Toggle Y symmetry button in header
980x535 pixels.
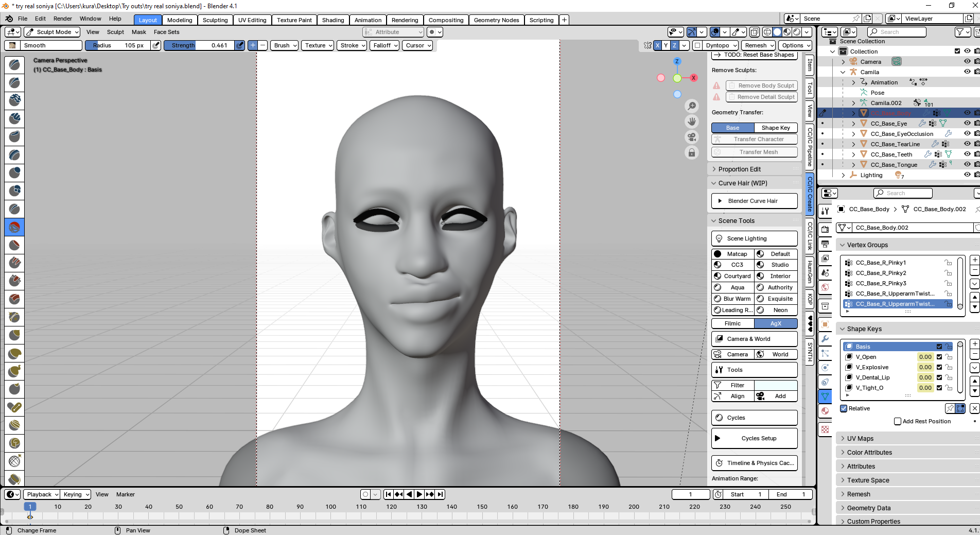point(666,45)
